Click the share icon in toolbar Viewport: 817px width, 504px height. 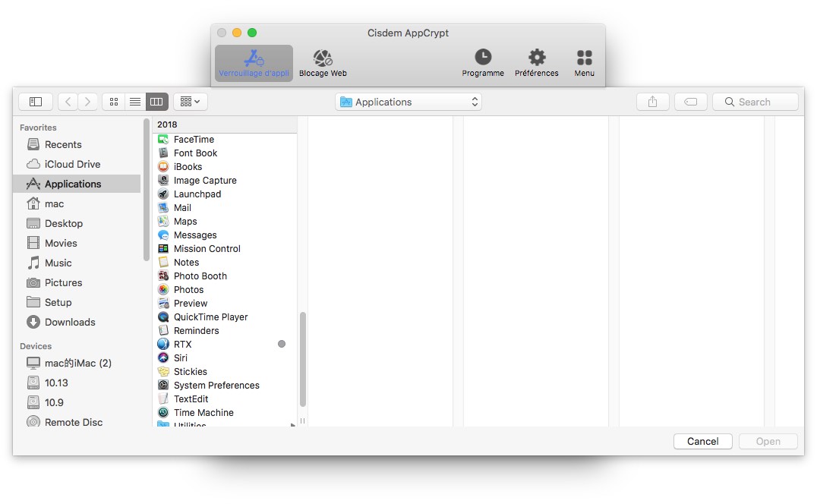(652, 102)
